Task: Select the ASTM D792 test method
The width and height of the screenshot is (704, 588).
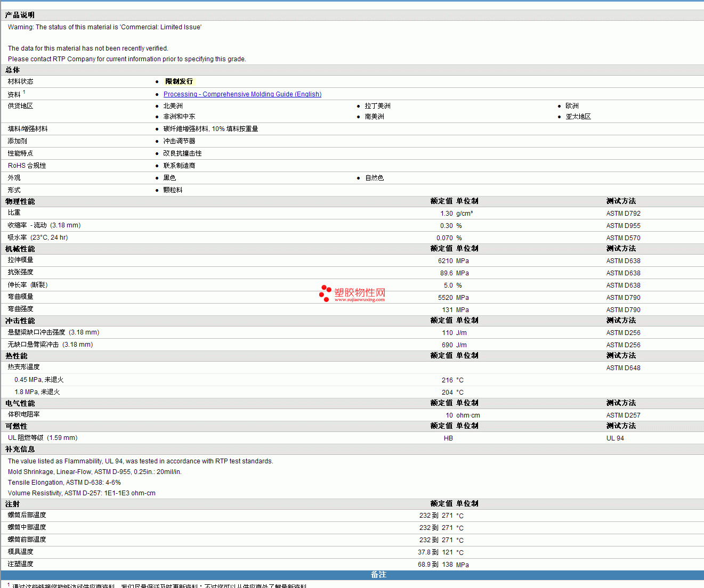Action: pos(623,214)
